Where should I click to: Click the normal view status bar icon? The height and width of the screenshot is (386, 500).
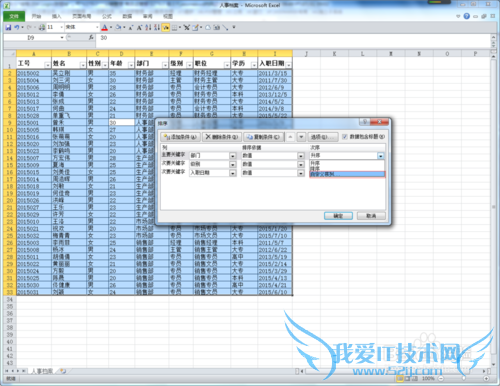click(400, 378)
